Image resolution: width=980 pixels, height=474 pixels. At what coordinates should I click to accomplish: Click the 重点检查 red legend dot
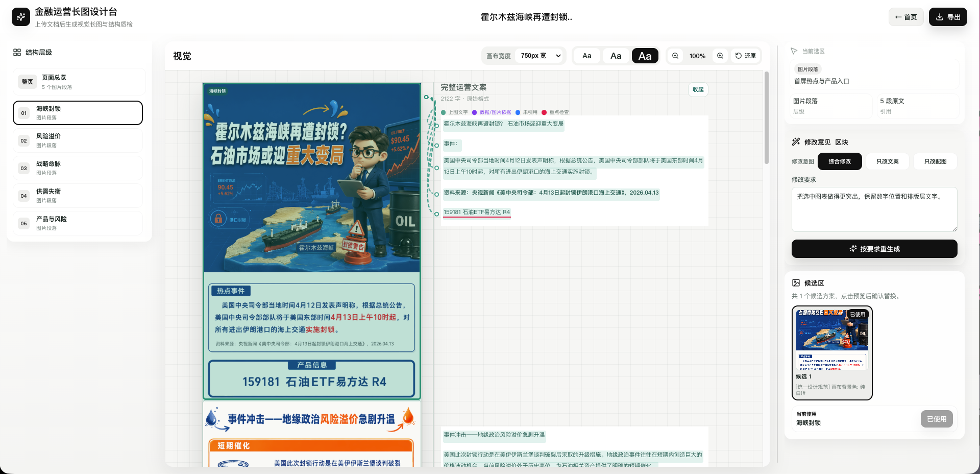click(x=544, y=112)
